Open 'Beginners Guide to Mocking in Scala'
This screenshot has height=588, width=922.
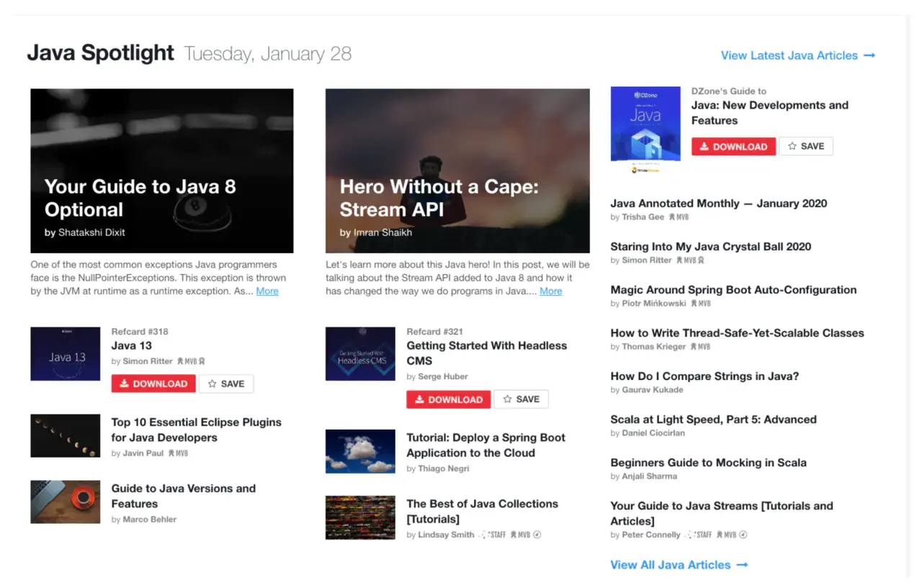click(x=708, y=463)
